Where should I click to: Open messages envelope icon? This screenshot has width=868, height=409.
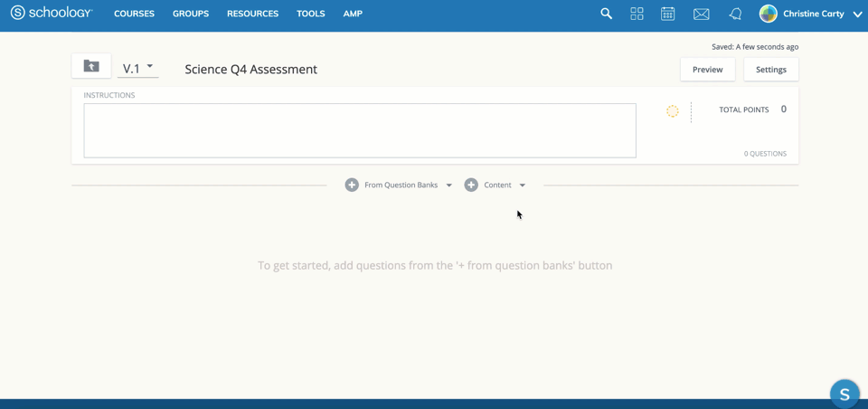tap(701, 14)
